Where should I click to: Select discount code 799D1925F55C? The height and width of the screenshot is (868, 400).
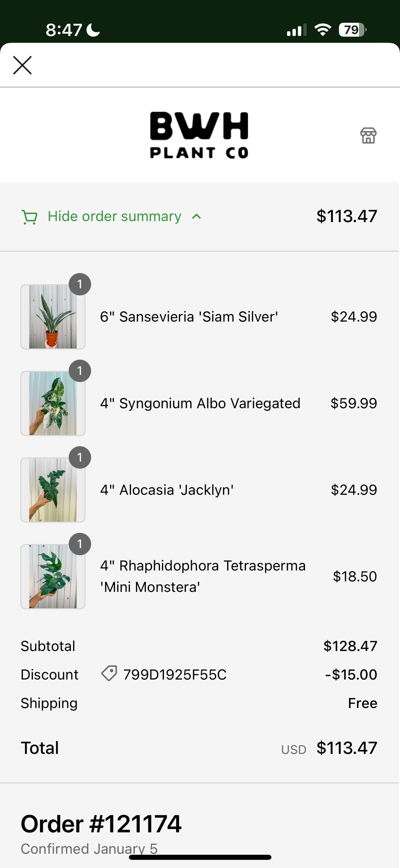click(175, 674)
